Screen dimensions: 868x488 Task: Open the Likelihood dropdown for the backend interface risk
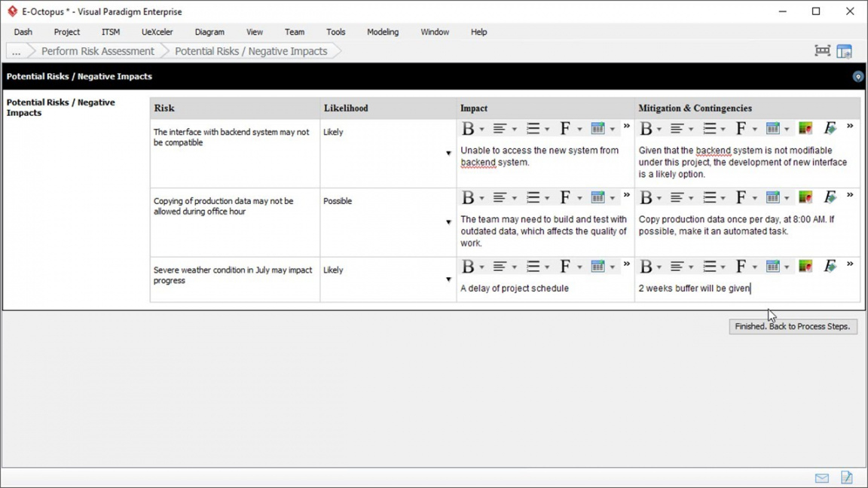click(448, 154)
